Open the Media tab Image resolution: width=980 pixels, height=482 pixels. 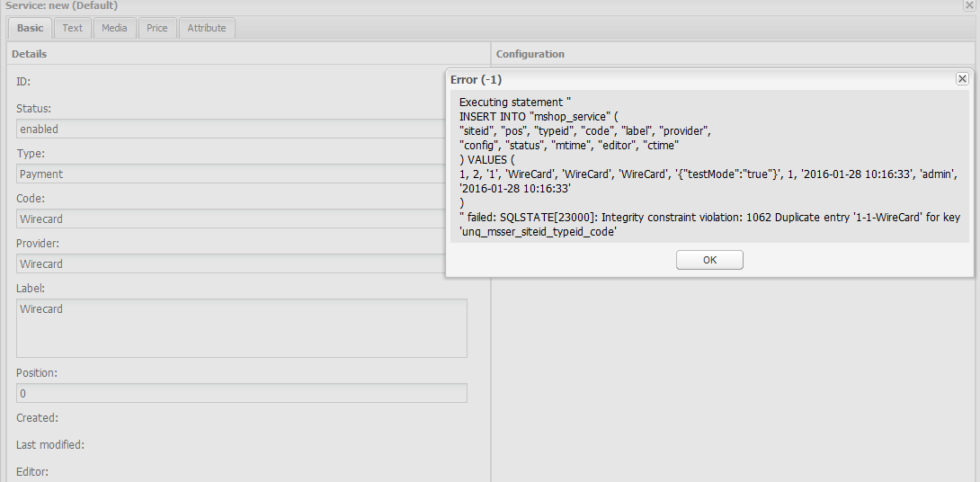click(x=114, y=28)
